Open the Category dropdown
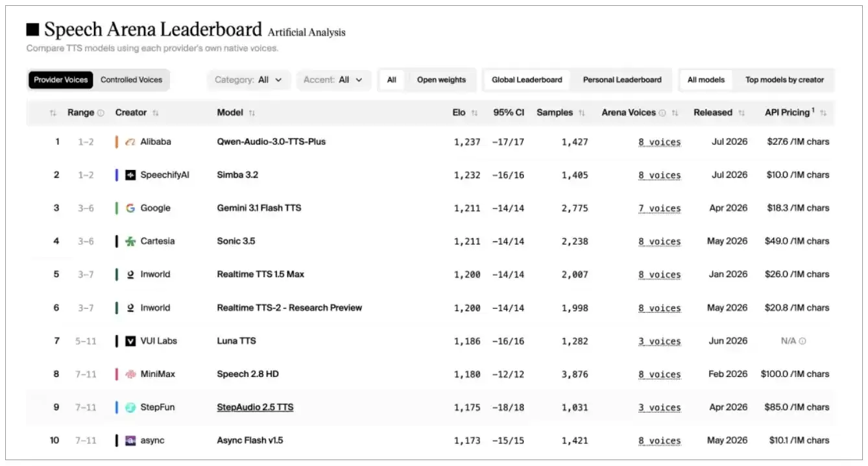Image resolution: width=868 pixels, height=466 pixels. [x=249, y=80]
